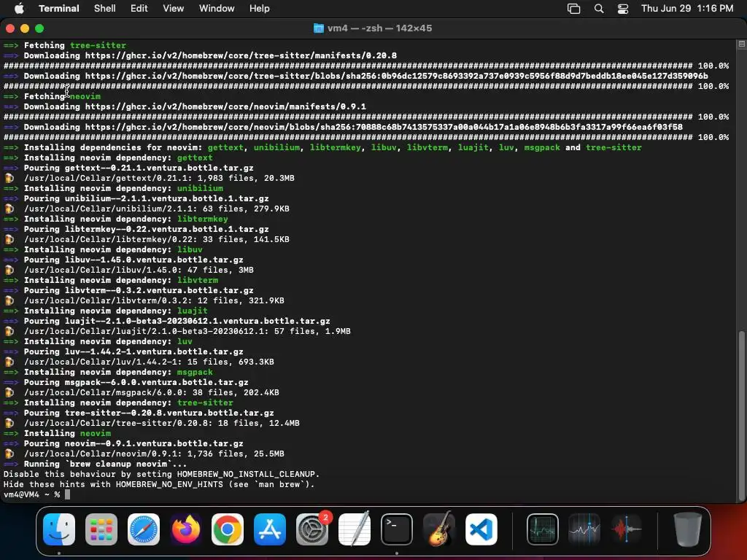This screenshot has height=560, width=747.
Task: Click "Running `brew cleanup neovim`..." line
Action: [x=105, y=464]
